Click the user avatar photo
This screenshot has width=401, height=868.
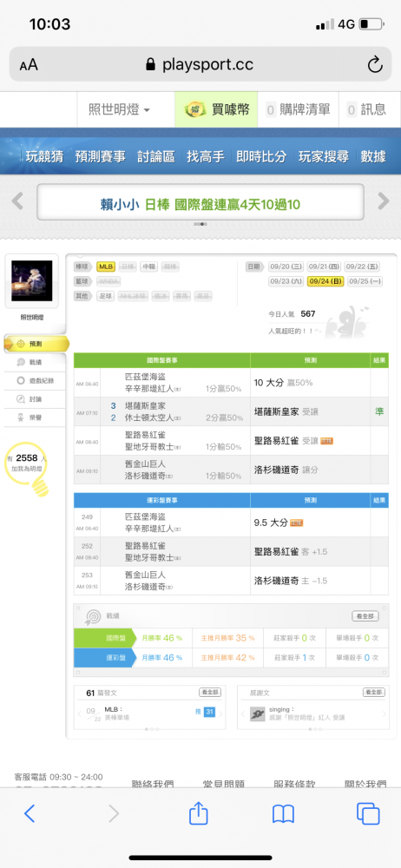31,280
